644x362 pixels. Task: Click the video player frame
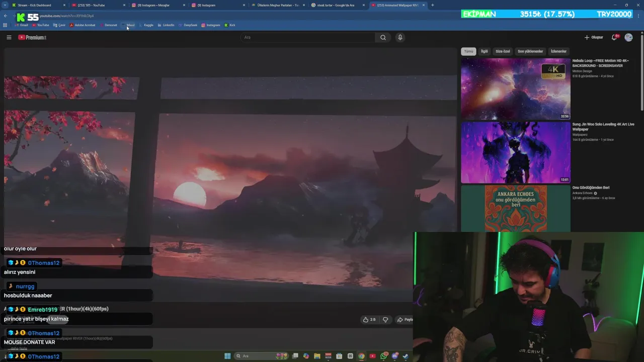[230, 175]
